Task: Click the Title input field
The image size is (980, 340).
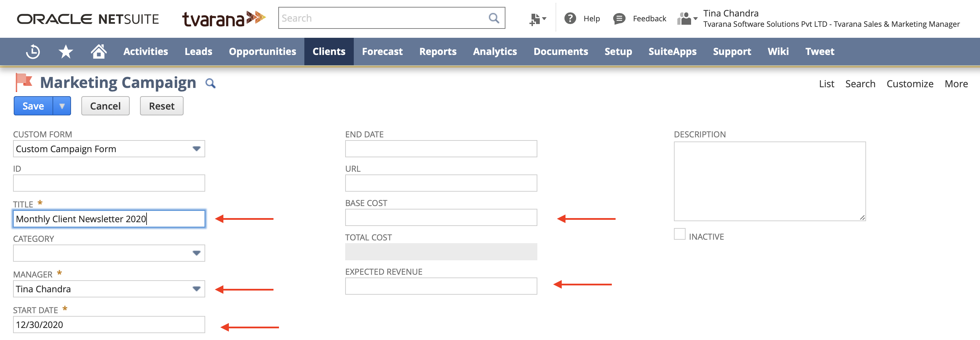Action: click(x=109, y=219)
